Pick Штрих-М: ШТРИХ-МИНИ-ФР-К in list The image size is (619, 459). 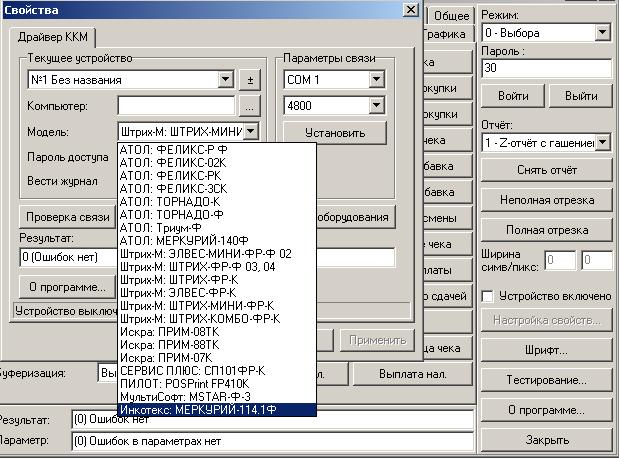217,306
